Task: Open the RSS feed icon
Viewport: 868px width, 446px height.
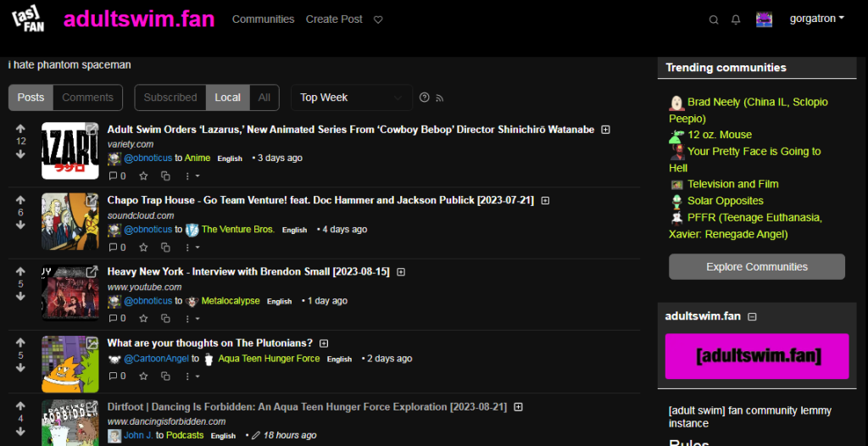Action: point(440,98)
